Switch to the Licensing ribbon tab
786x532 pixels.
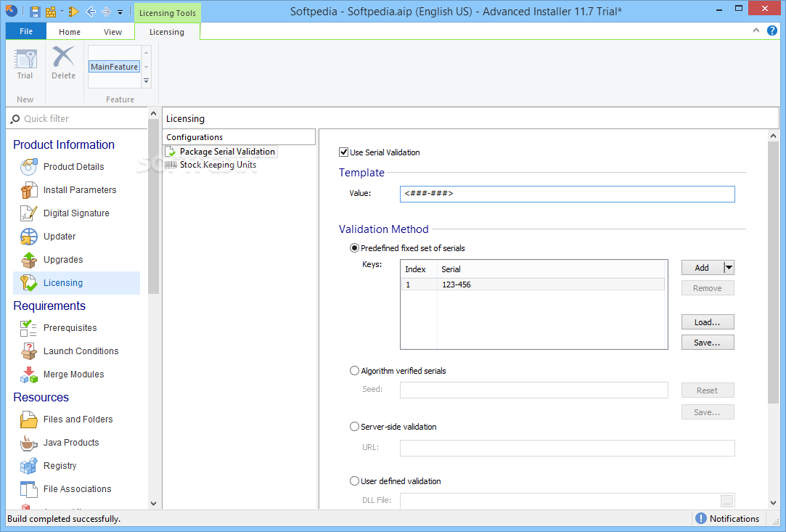point(167,32)
